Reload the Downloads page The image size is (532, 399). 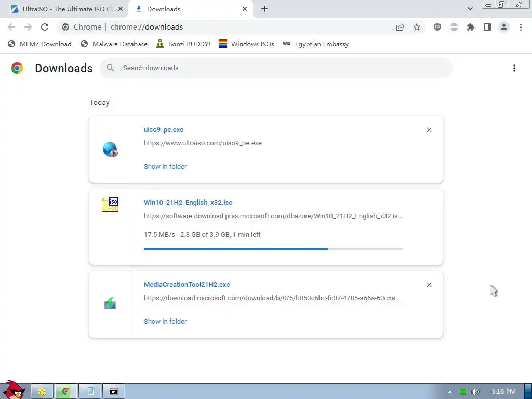pos(45,27)
